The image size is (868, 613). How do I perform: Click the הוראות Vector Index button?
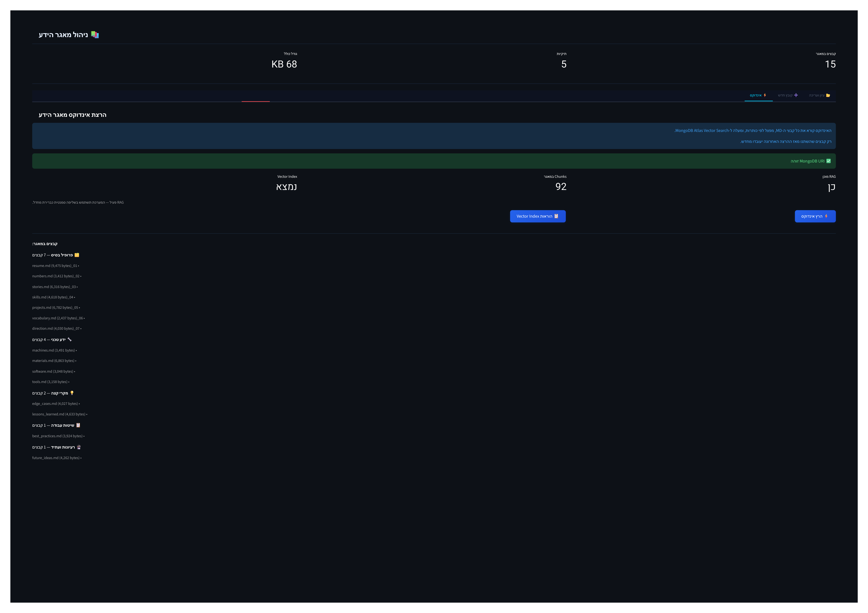538,216
